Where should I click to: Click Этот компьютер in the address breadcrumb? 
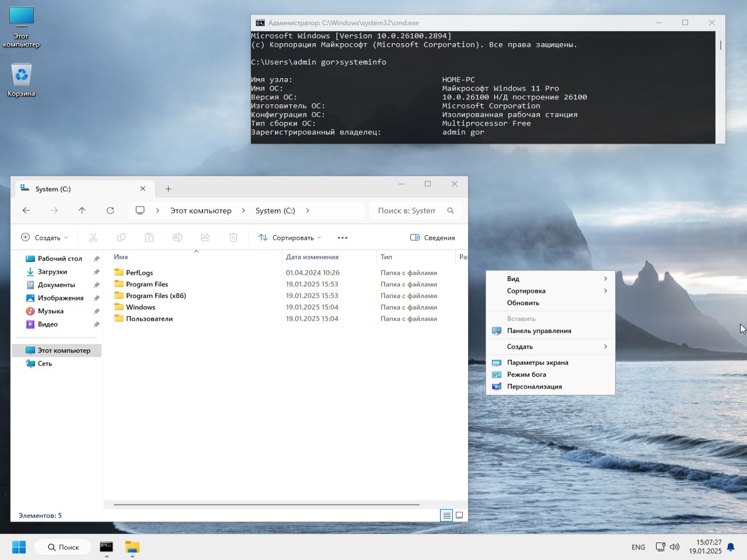[x=201, y=211]
